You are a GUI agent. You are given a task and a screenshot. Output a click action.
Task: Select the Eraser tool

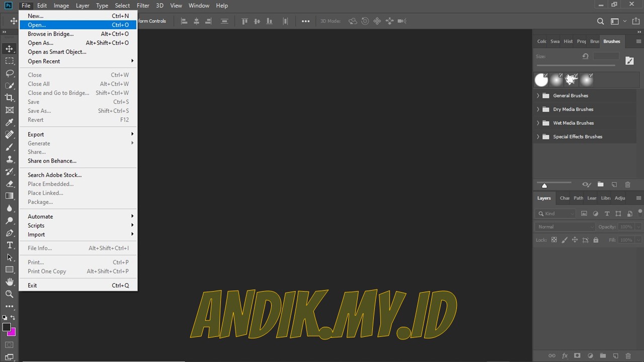9,184
